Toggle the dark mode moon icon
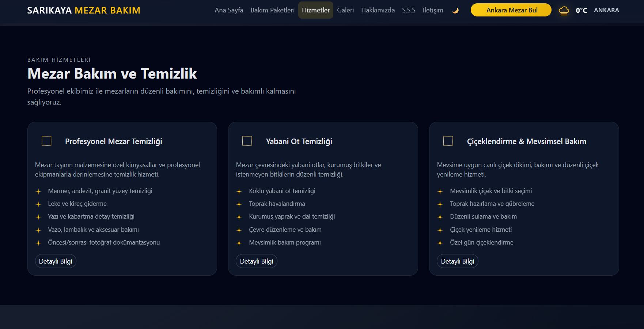Viewport: 644px width, 329px height. pyautogui.click(x=455, y=10)
